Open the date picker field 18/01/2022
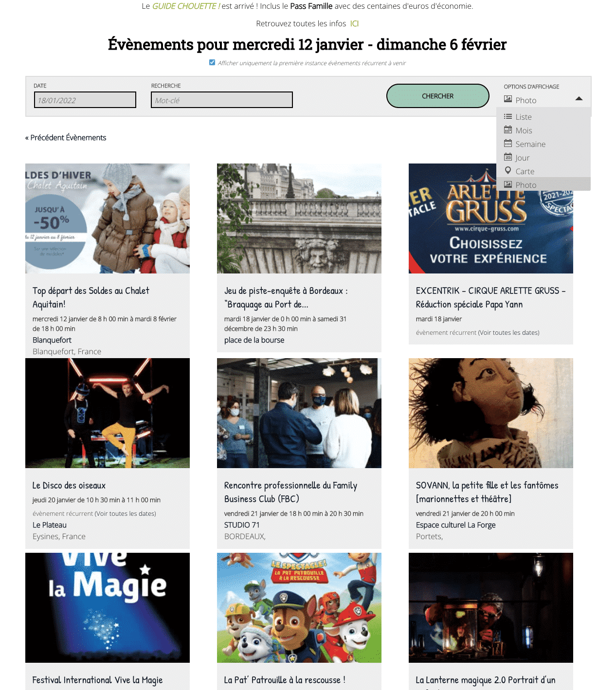 click(x=85, y=100)
